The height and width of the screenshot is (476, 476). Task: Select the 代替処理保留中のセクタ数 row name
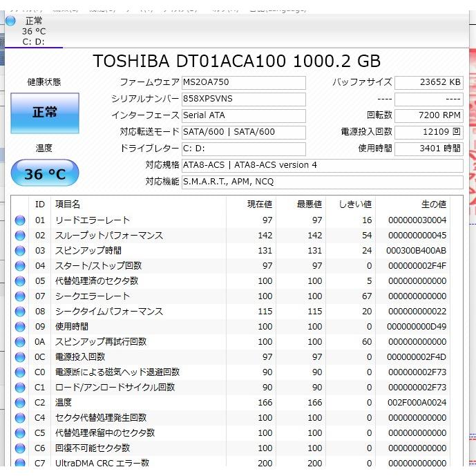click(105, 433)
